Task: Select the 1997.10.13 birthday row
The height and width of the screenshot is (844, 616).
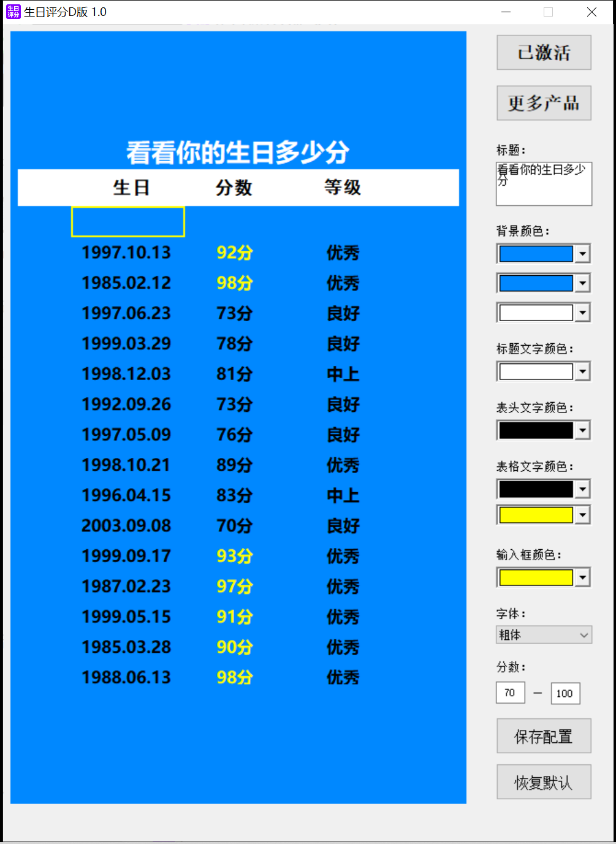Action: tap(126, 253)
